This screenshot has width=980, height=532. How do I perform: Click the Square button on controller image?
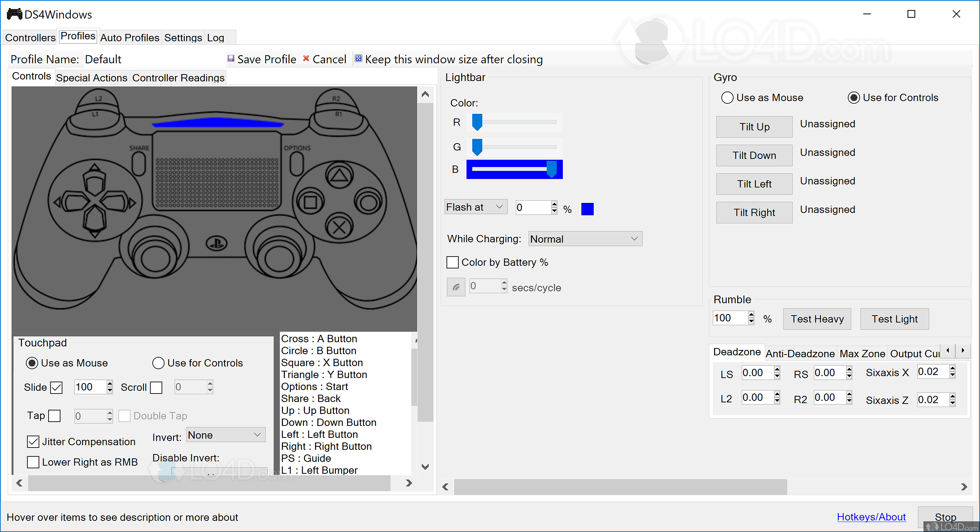click(311, 202)
